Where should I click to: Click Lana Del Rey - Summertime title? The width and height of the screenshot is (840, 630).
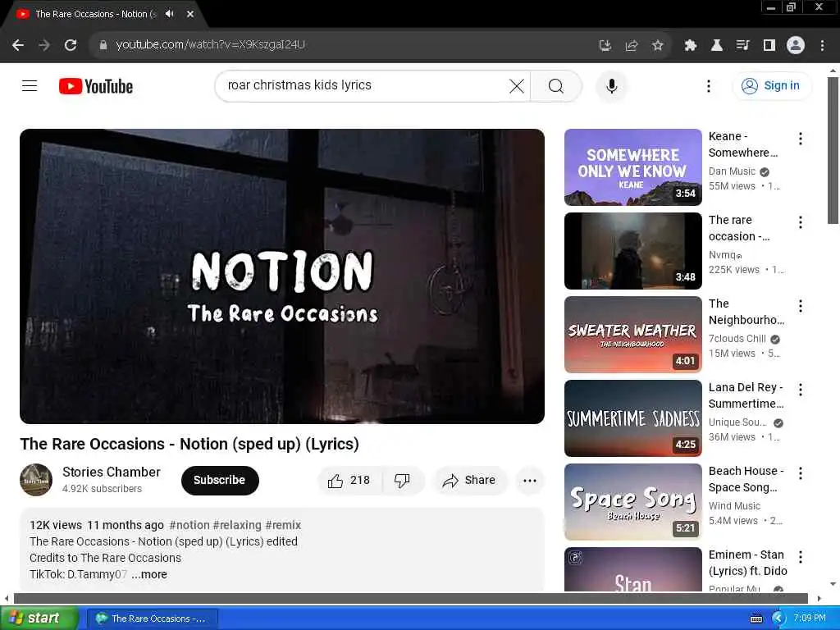746,395
